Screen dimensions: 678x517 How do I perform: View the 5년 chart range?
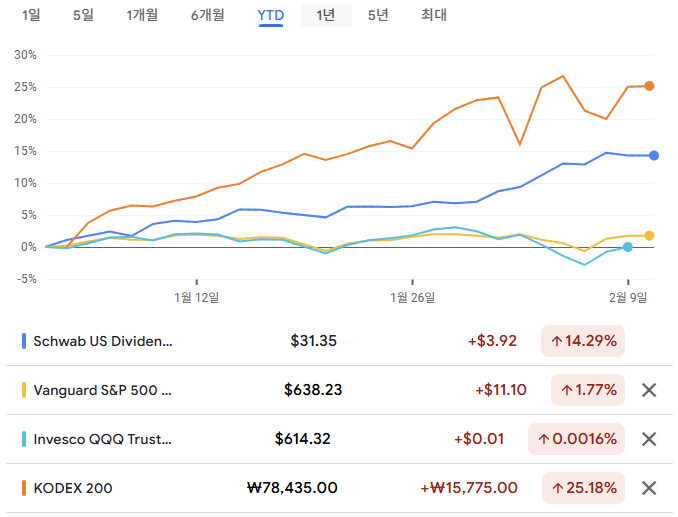[378, 15]
